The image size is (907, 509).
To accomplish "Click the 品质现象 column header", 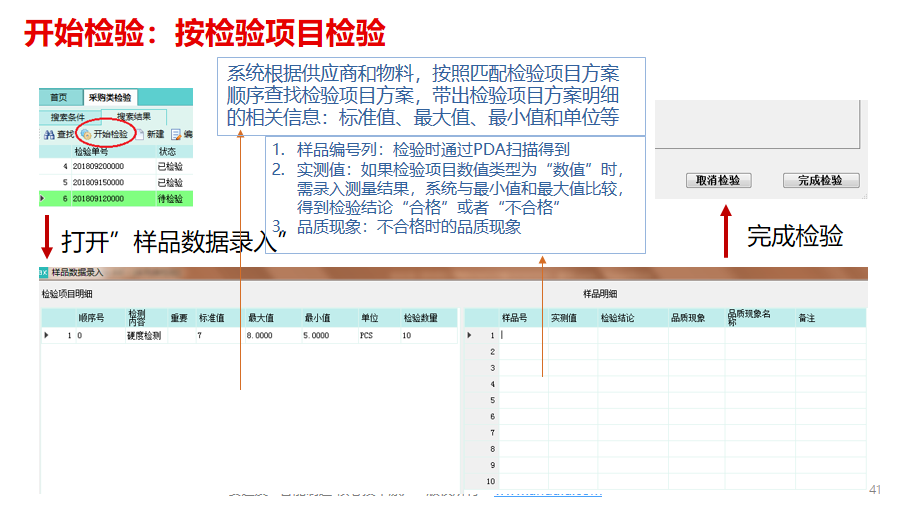I will [x=688, y=318].
